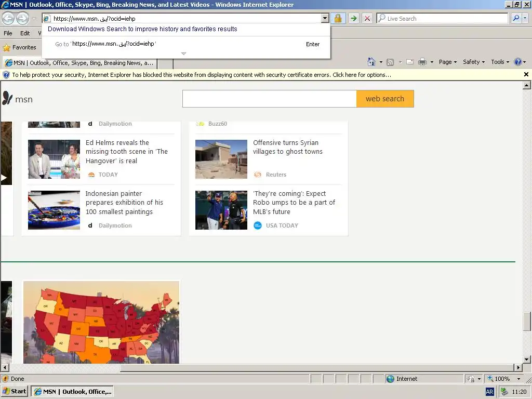Viewport: 532px width, 399px height.
Task: Click the red Stop loading button
Action: coord(367,18)
